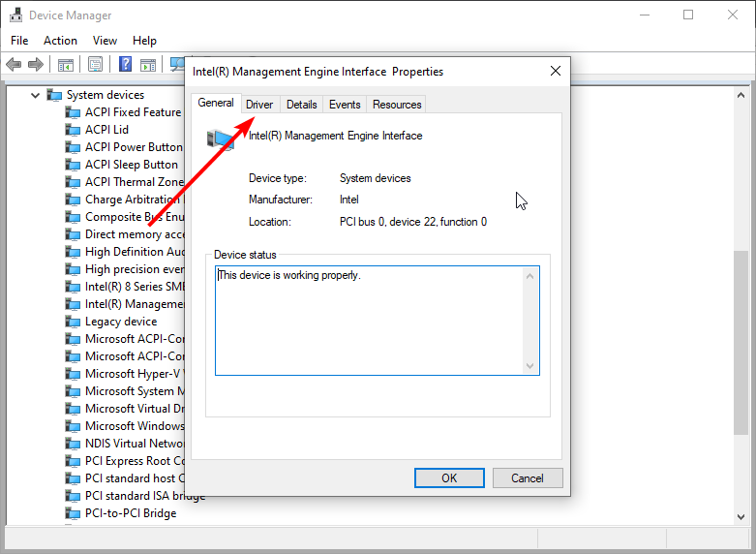Click the Show/Hide Action Pane toolbar icon

pyautogui.click(x=148, y=64)
